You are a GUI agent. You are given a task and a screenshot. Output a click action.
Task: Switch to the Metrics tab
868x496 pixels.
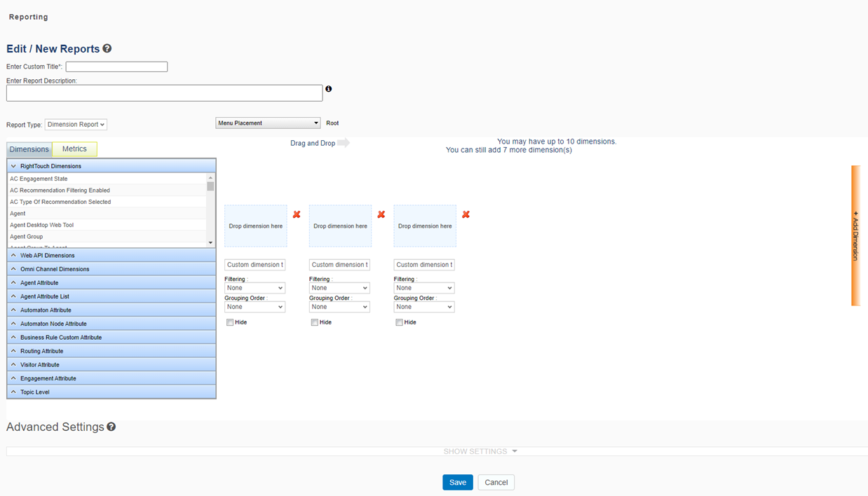point(74,149)
